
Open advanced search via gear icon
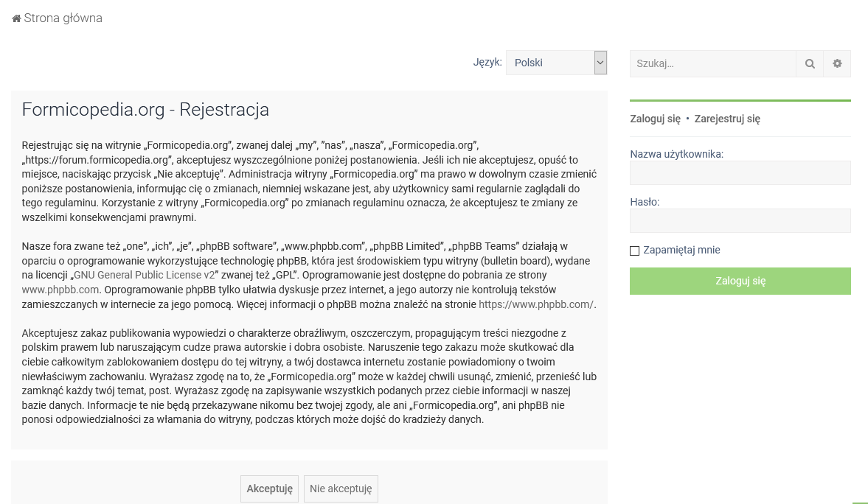coord(837,64)
